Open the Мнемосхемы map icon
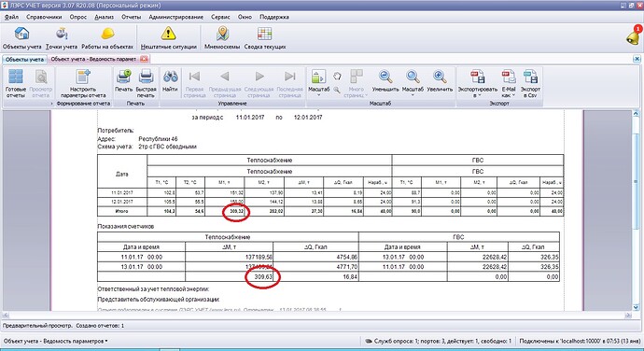This screenshot has height=351, width=644. click(x=222, y=34)
